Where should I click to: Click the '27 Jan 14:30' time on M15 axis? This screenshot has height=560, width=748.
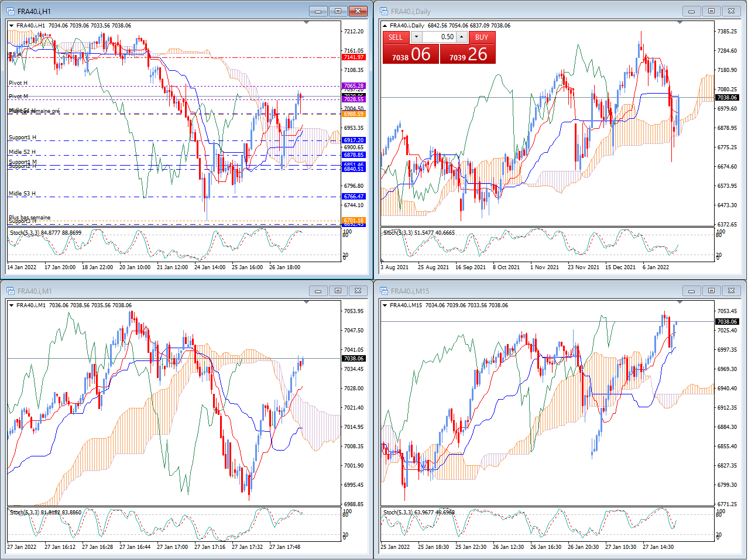[x=658, y=547]
